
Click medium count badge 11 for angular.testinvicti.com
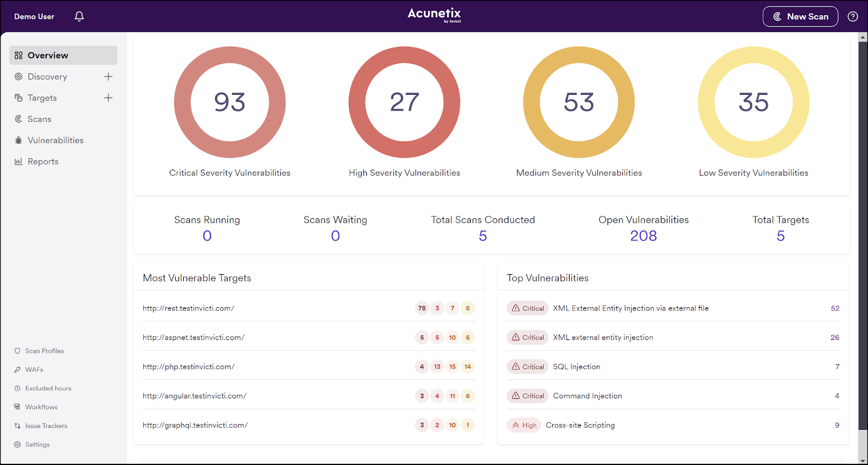point(452,396)
